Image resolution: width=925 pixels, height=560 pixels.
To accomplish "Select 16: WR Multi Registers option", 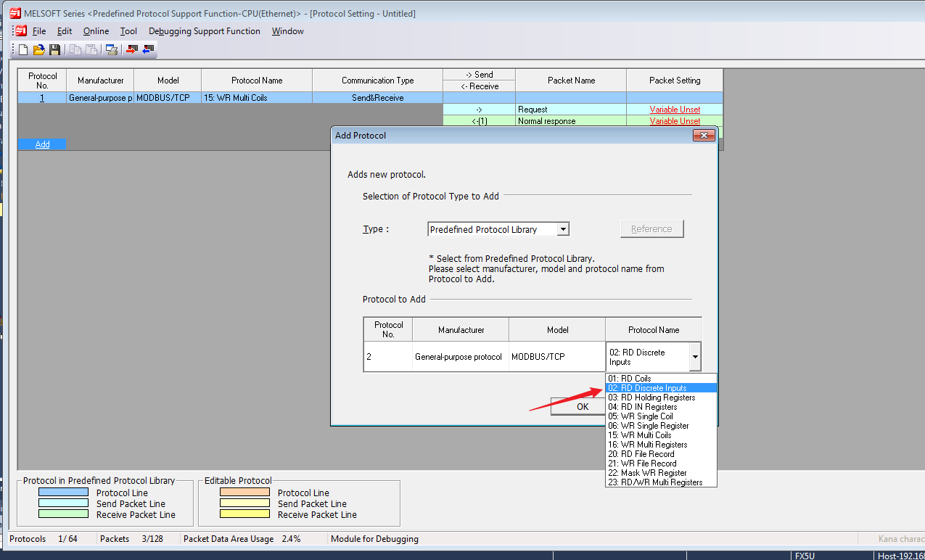I will pos(647,445).
